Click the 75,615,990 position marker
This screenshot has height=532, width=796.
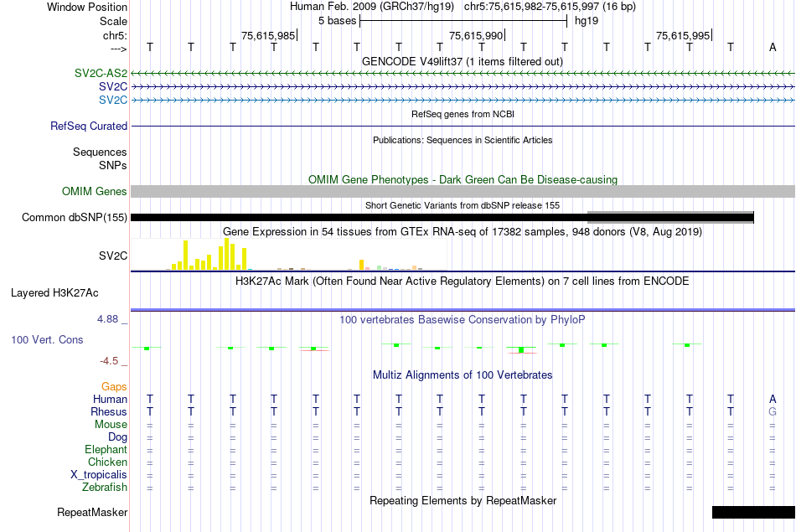[477, 35]
